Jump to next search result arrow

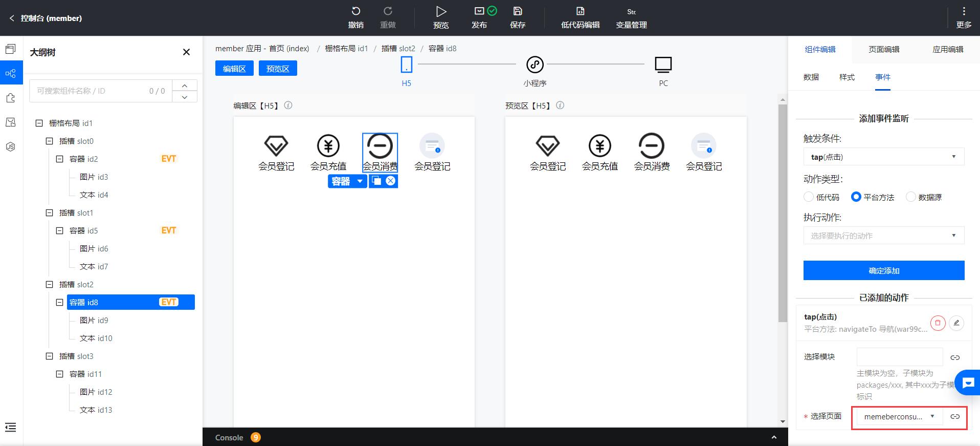pyautogui.click(x=185, y=97)
